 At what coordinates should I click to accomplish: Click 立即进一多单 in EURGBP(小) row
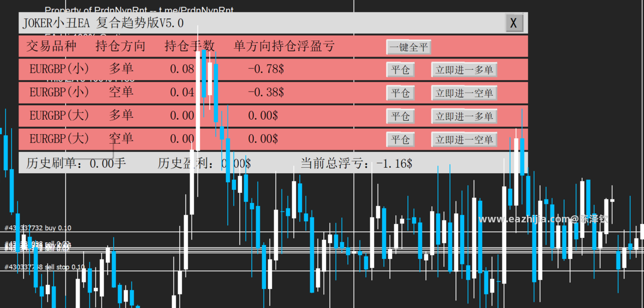pos(464,70)
